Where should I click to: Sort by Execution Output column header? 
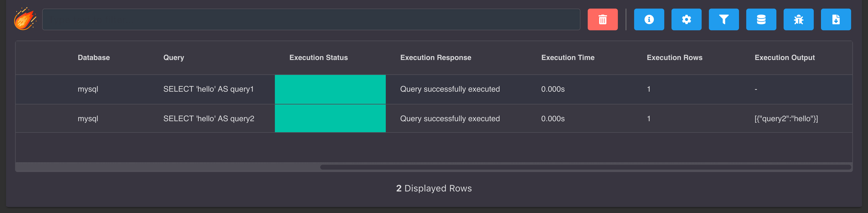(785, 58)
